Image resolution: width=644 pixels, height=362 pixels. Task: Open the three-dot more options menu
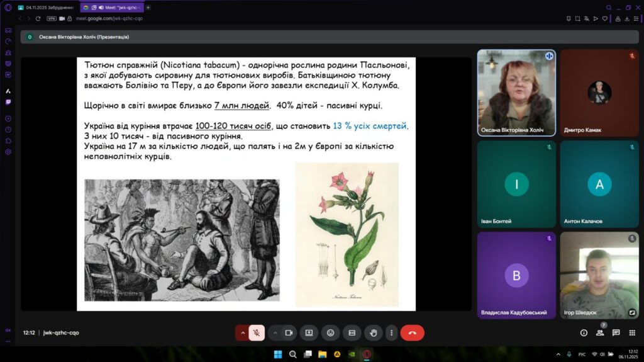391,332
